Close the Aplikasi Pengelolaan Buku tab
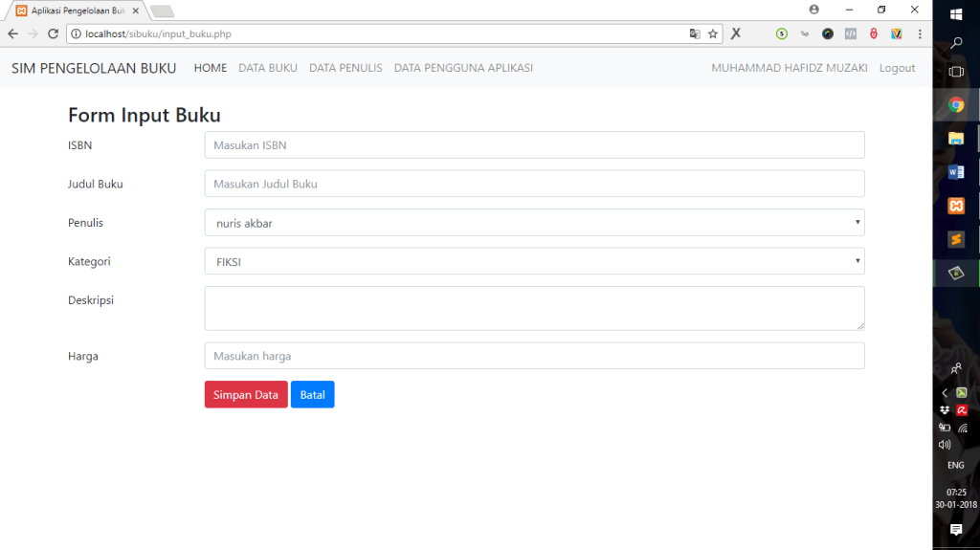 (x=136, y=11)
